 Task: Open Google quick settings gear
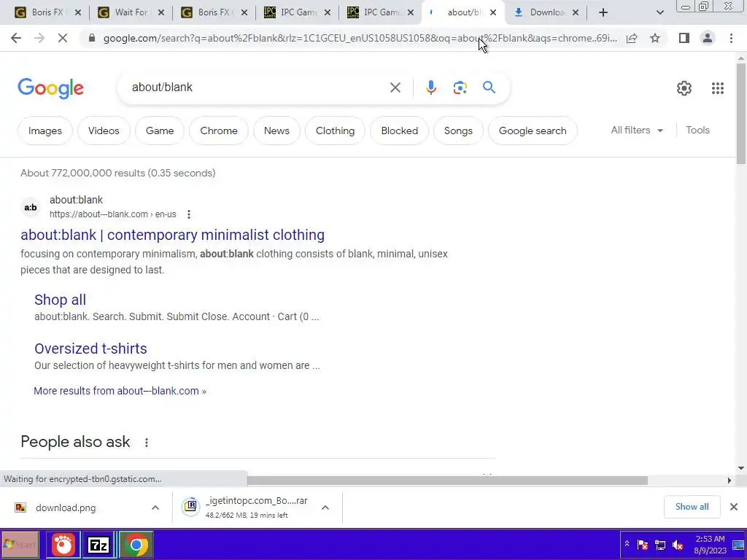(684, 88)
